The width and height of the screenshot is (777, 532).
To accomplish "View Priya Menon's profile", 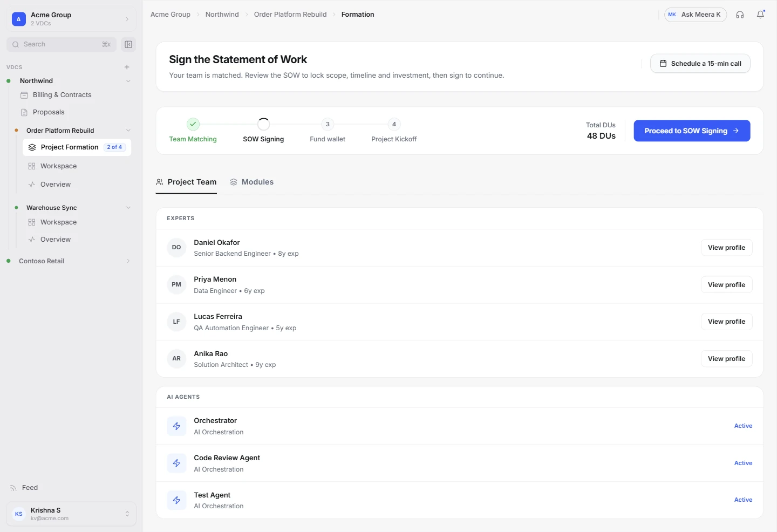I will coord(726,285).
